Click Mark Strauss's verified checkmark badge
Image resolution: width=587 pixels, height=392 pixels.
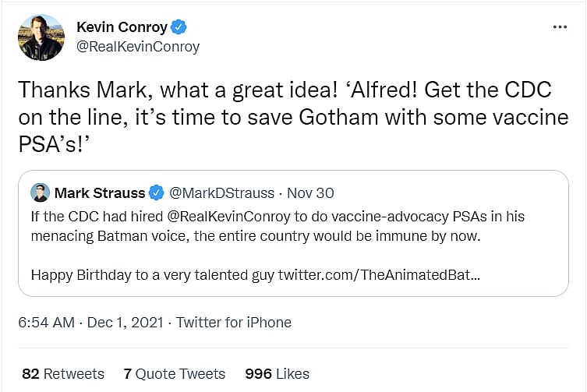tap(156, 192)
